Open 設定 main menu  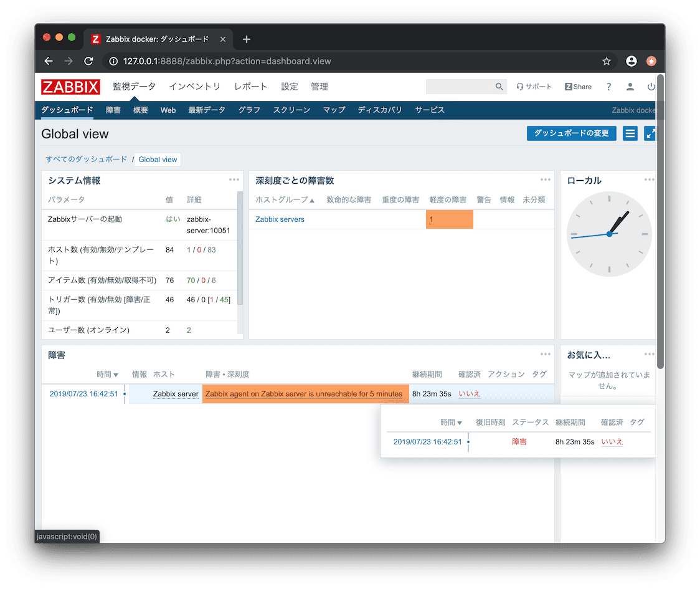290,87
